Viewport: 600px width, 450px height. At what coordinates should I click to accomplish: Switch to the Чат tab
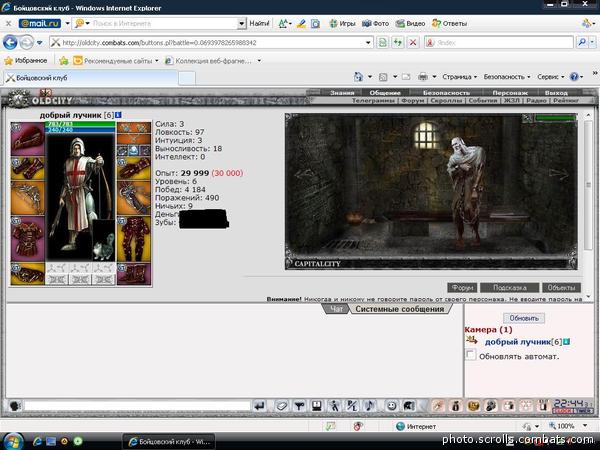(x=336, y=309)
